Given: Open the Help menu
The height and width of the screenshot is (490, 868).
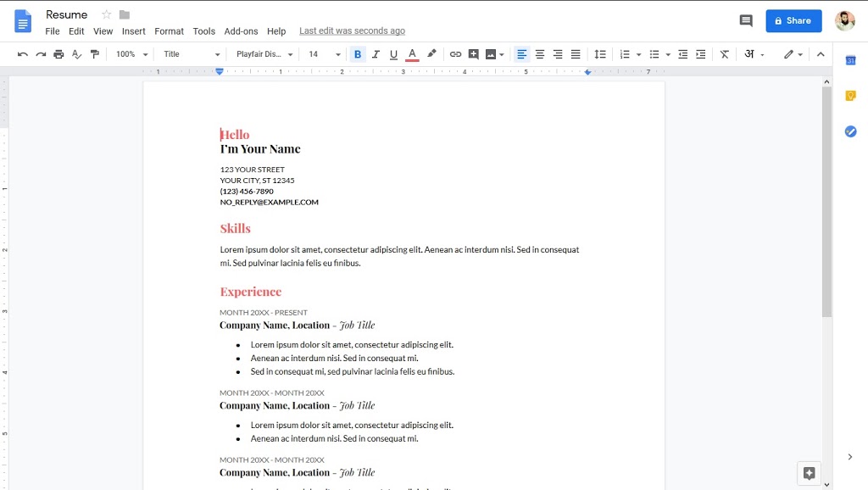Looking at the screenshot, I should (276, 31).
